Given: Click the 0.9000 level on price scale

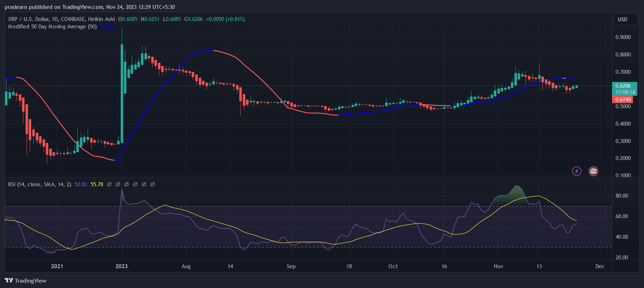Looking at the screenshot, I should click(x=623, y=37).
